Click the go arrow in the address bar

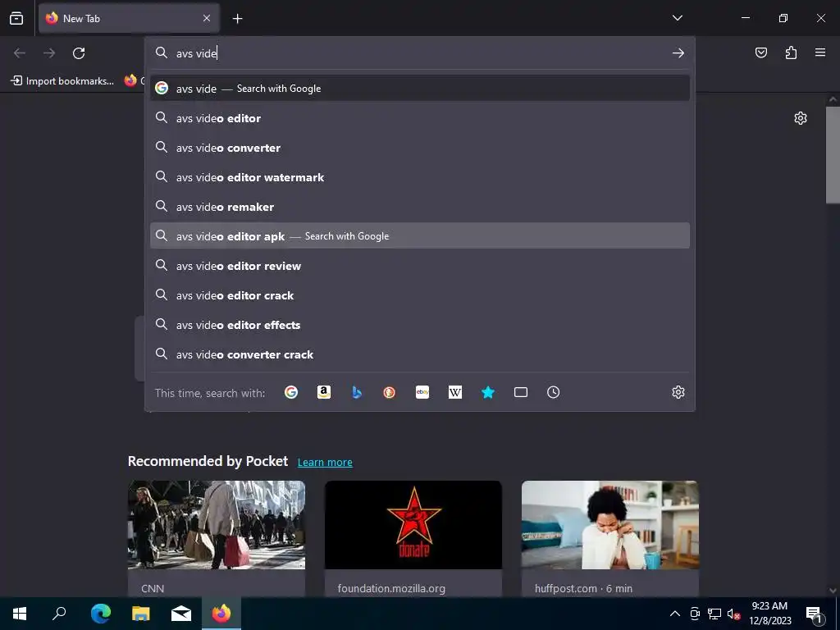tap(678, 53)
